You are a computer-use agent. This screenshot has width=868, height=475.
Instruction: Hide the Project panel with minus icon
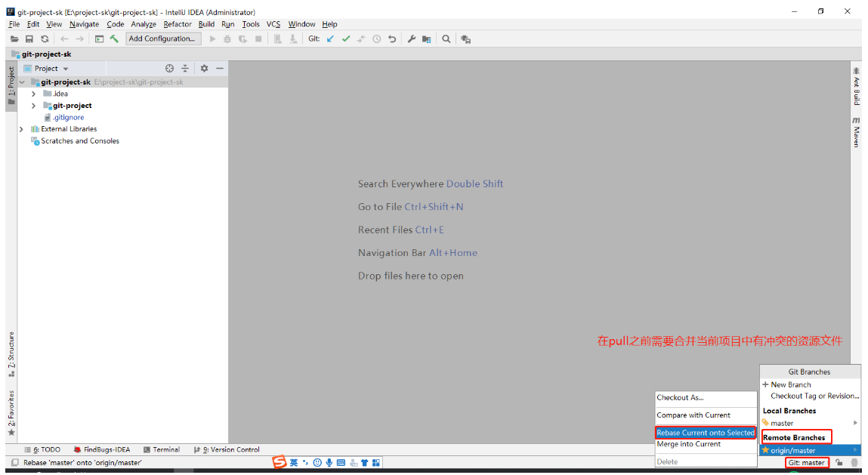pyautogui.click(x=220, y=68)
